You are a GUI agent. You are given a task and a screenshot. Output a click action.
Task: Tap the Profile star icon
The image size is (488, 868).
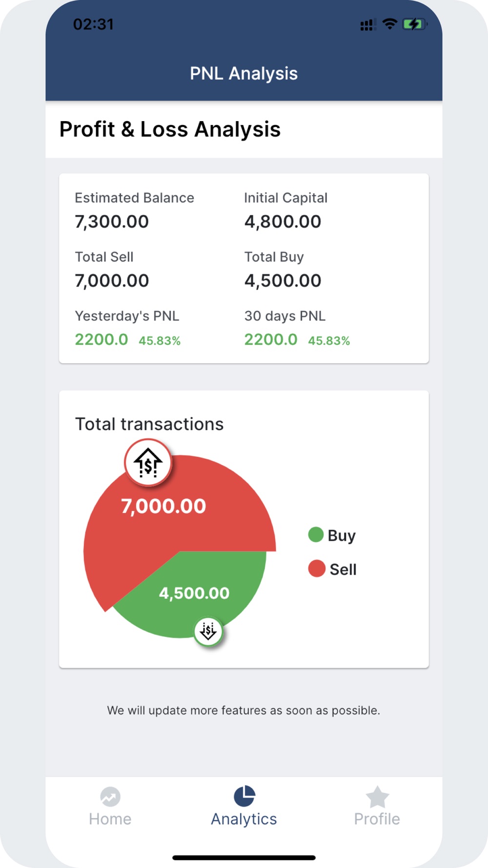(x=377, y=797)
